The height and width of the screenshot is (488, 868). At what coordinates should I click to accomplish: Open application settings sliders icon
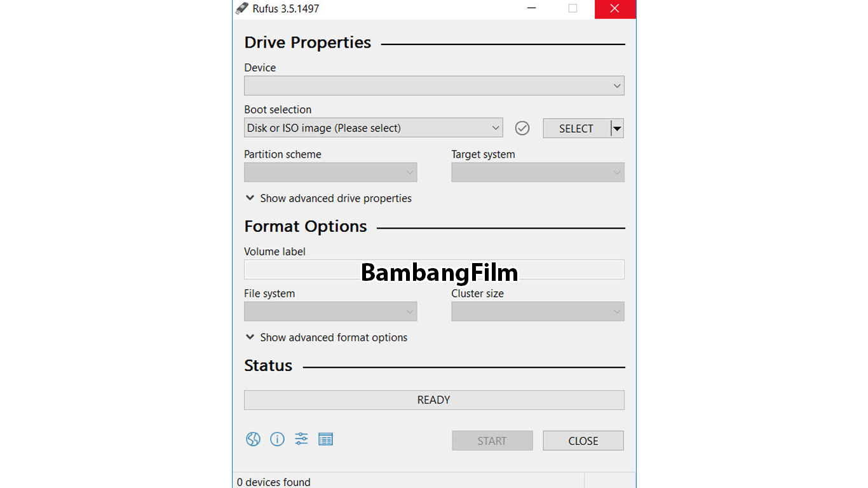click(x=301, y=438)
